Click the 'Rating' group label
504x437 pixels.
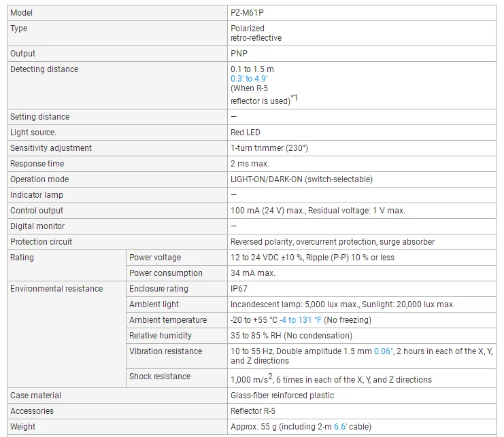[22, 258]
